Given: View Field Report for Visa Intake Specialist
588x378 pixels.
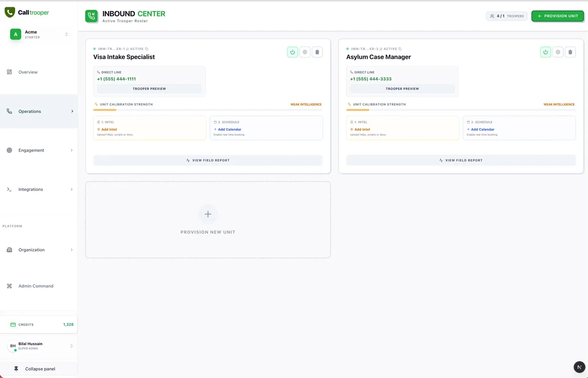Looking at the screenshot, I should (x=208, y=160).
